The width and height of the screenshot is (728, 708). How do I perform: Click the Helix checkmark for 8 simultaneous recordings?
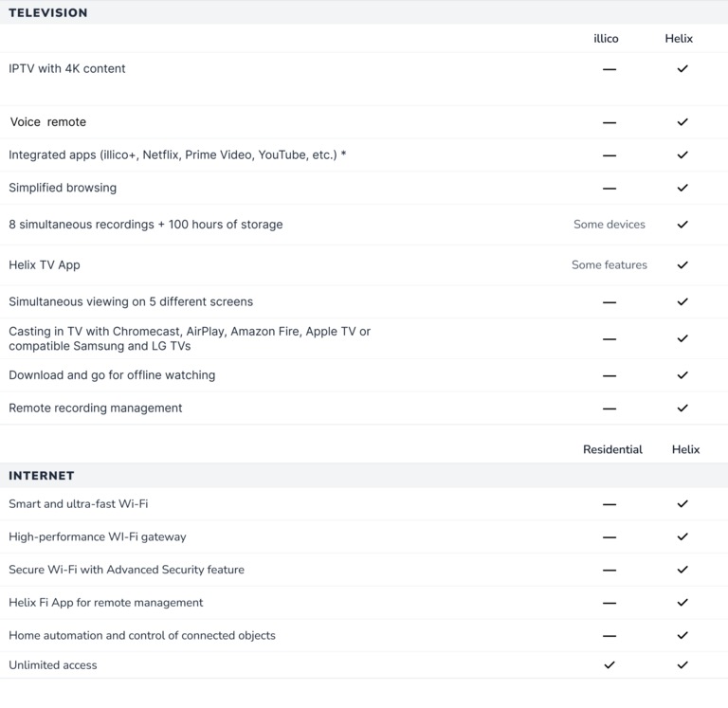682,225
